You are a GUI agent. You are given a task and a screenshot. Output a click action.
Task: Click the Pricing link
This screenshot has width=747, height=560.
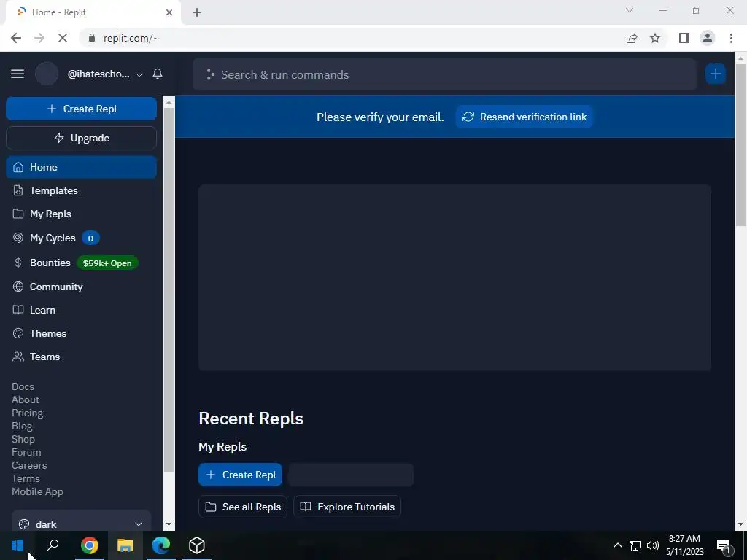tap(27, 413)
